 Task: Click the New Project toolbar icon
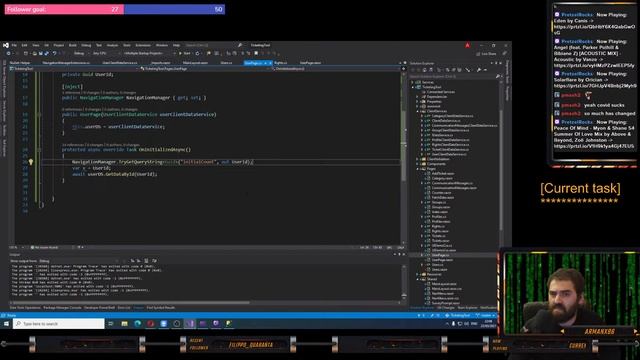[x=26, y=53]
